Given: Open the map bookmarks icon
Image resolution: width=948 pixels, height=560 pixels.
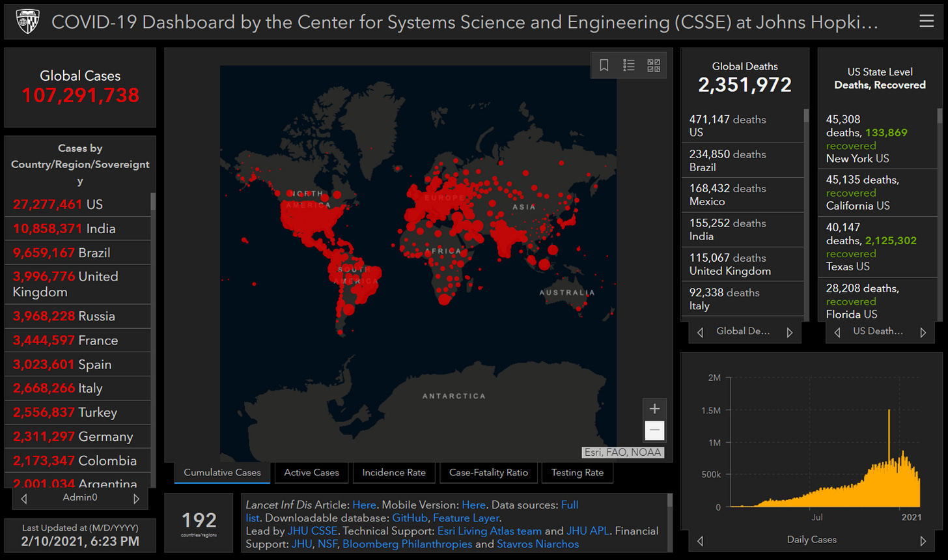Looking at the screenshot, I should pos(604,65).
